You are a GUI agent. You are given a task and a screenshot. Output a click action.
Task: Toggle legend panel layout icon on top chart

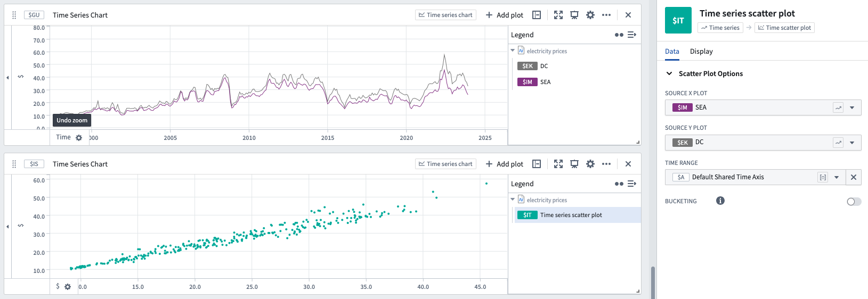(x=537, y=15)
